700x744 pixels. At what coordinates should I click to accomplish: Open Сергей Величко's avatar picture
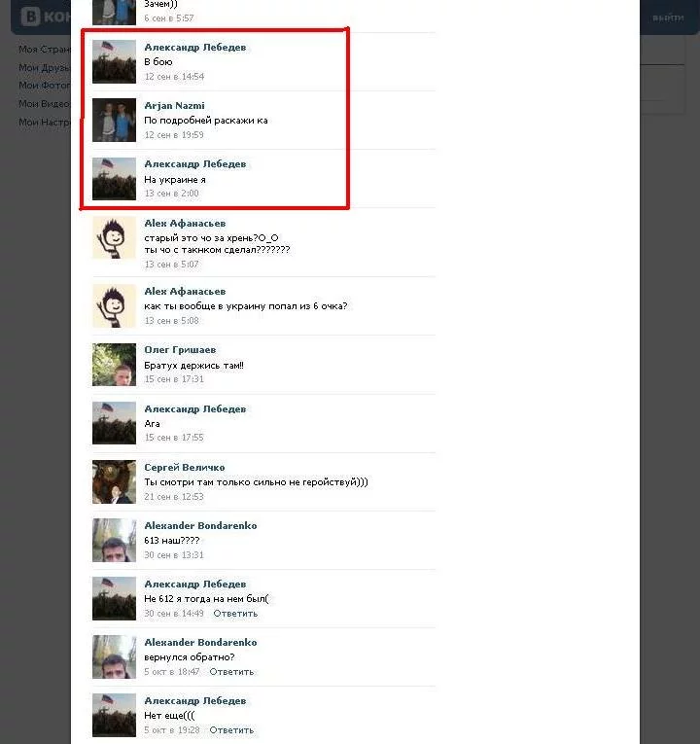coord(114,481)
